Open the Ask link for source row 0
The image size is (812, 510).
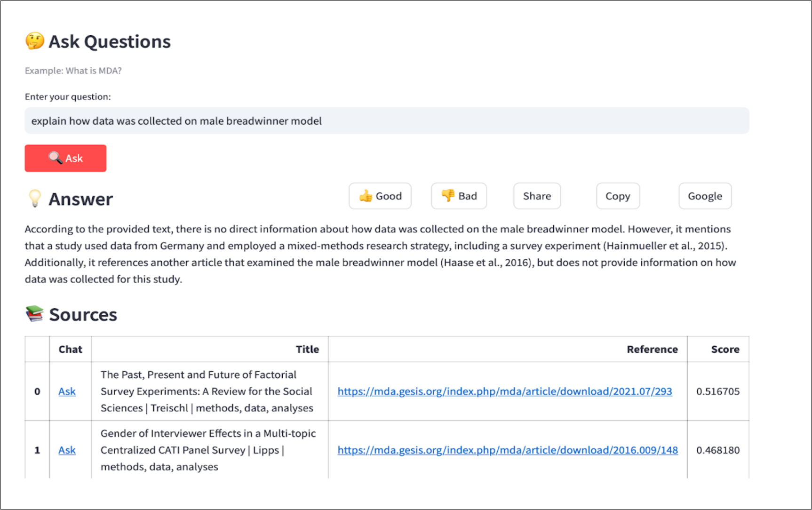tap(67, 391)
